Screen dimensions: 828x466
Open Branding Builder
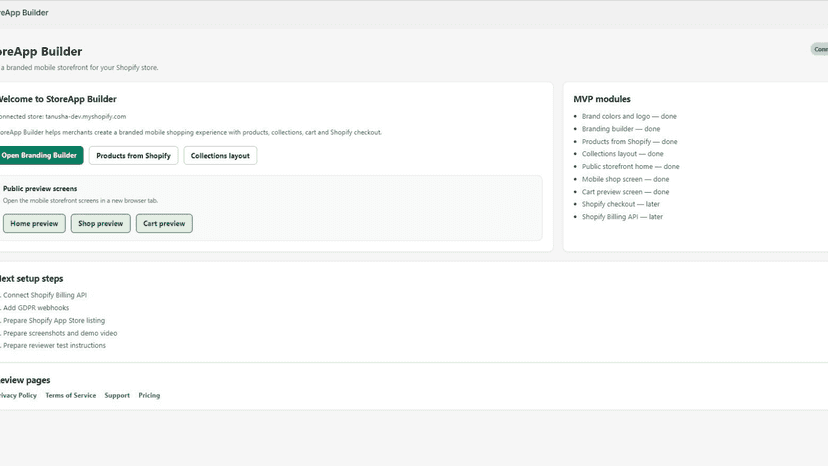tap(39, 155)
